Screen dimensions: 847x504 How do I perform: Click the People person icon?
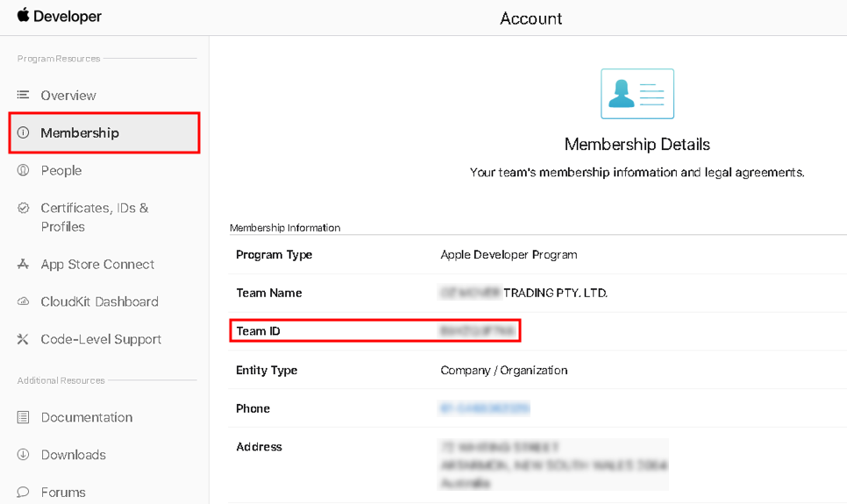(x=23, y=170)
